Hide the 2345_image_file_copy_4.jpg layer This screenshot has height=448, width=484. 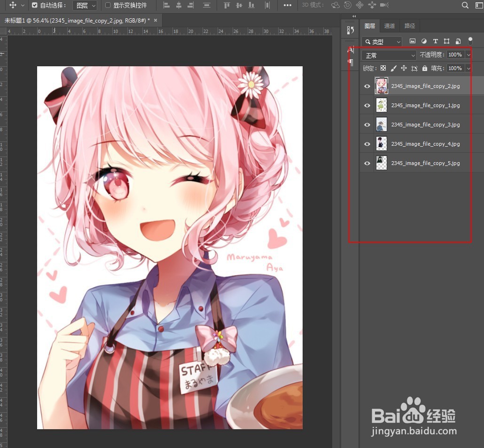tap(367, 144)
